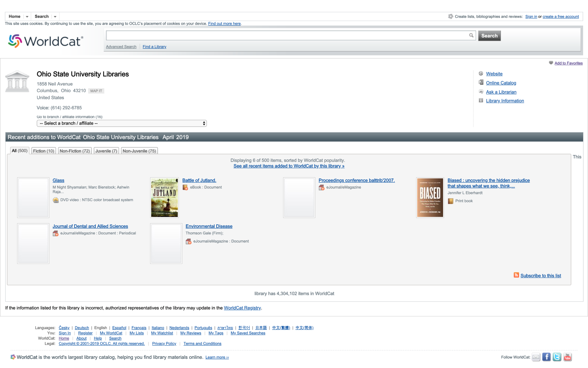Expand the Search menu dropdown arrow
Viewport: 588px width, 368px height.
(55, 17)
